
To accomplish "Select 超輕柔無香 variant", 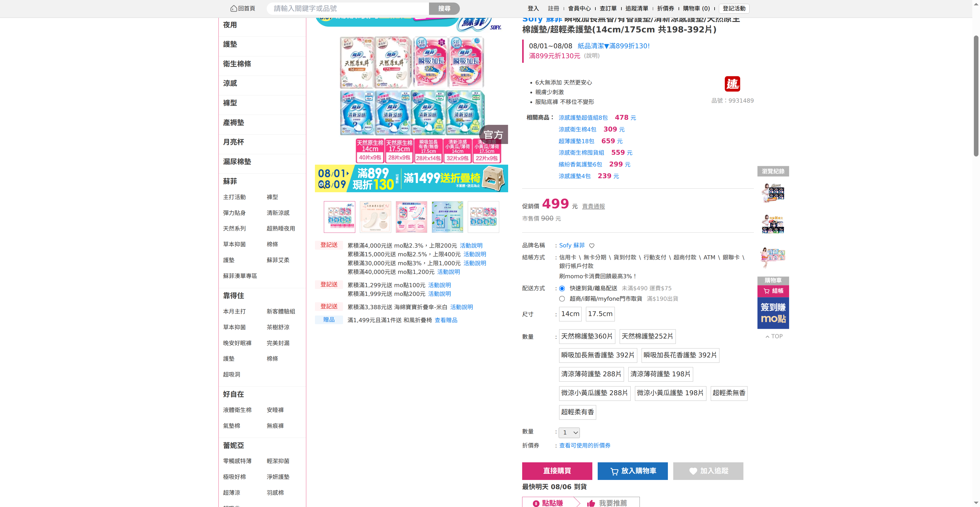I will pyautogui.click(x=729, y=393).
